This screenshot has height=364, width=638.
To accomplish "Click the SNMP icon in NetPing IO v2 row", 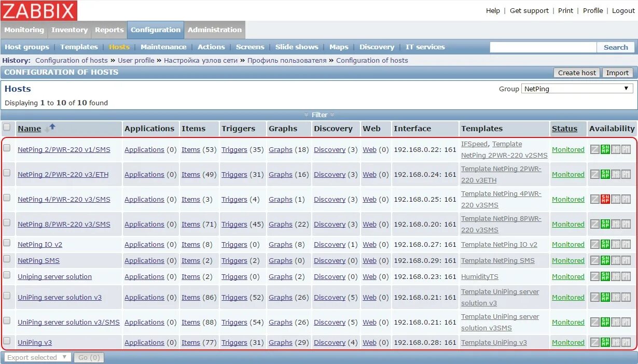I will 605,244.
